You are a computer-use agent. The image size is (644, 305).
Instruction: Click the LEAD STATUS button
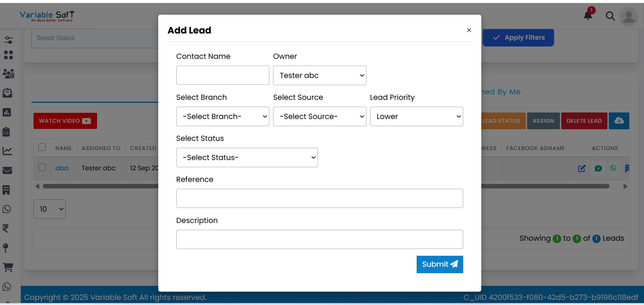(503, 121)
